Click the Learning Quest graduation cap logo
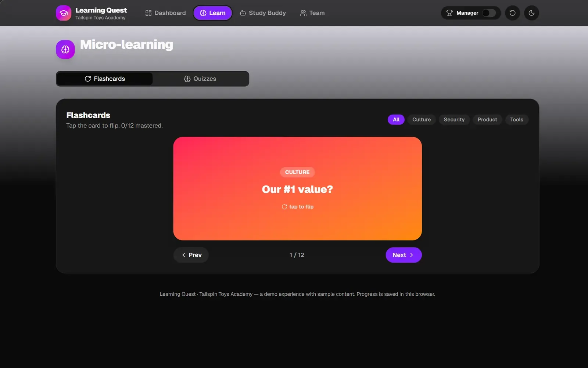This screenshot has height=368, width=588. pyautogui.click(x=64, y=13)
